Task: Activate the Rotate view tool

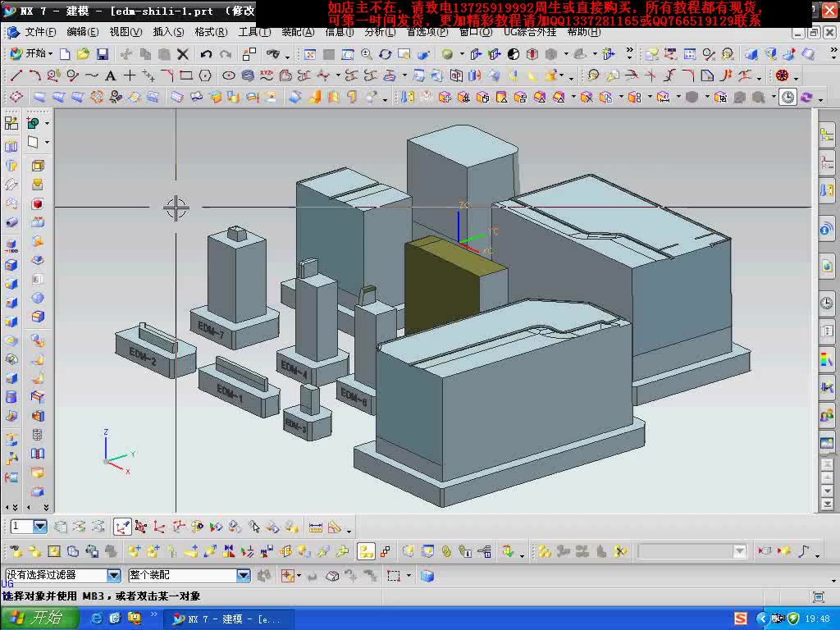Action: [386, 54]
